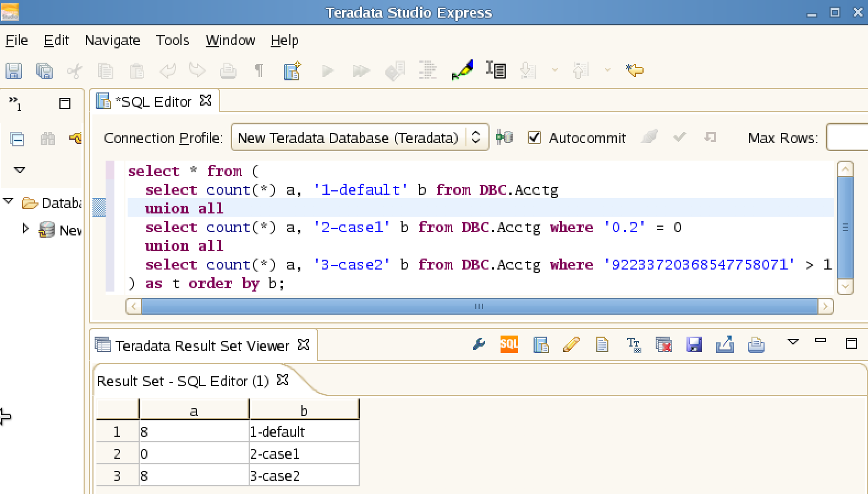
Task: Click the cell containing 2-case1
Action: tap(304, 454)
